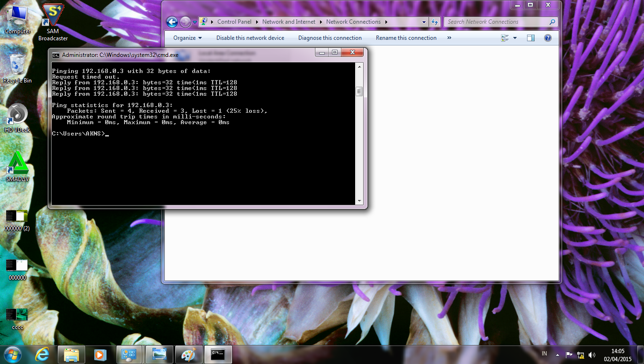Expand arrow after Control Panel breadcrumb
Viewport: 644px width, 364px height.
pyautogui.click(x=257, y=22)
